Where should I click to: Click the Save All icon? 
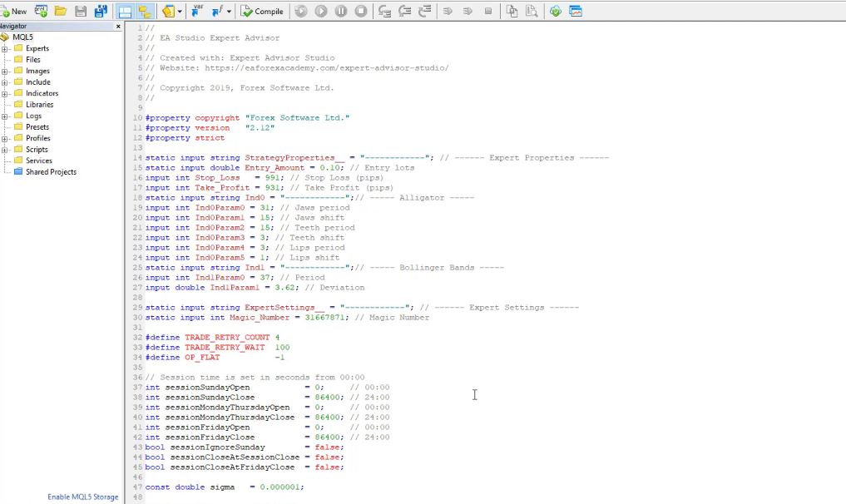coord(101,12)
